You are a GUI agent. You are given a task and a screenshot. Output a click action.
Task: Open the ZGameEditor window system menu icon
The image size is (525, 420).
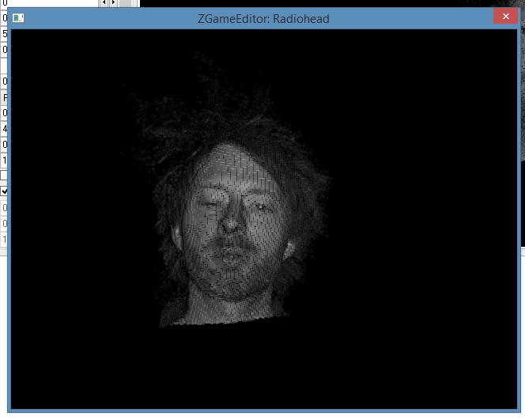pyautogui.click(x=18, y=18)
